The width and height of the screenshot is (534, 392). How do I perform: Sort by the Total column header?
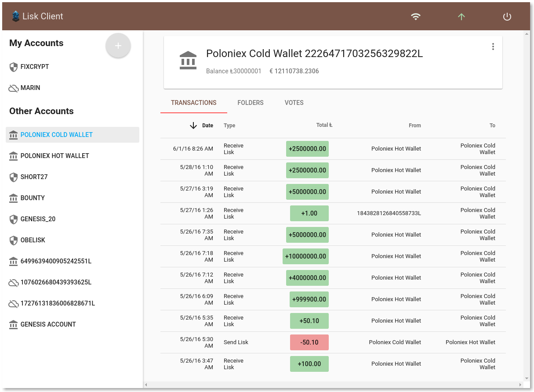[324, 125]
